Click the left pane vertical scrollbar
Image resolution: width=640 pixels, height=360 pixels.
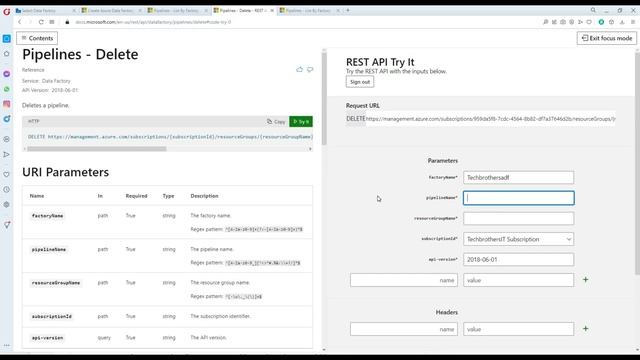pyautogui.click(x=324, y=99)
